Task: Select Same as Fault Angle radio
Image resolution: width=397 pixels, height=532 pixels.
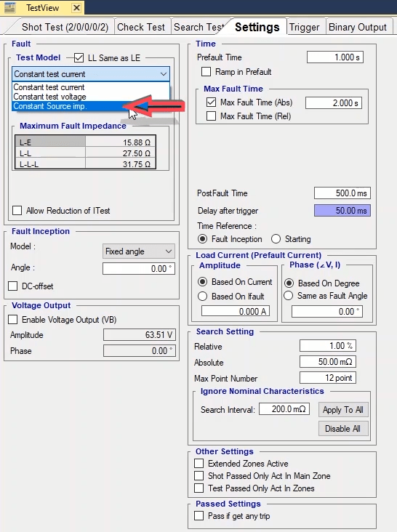Action: [289, 296]
